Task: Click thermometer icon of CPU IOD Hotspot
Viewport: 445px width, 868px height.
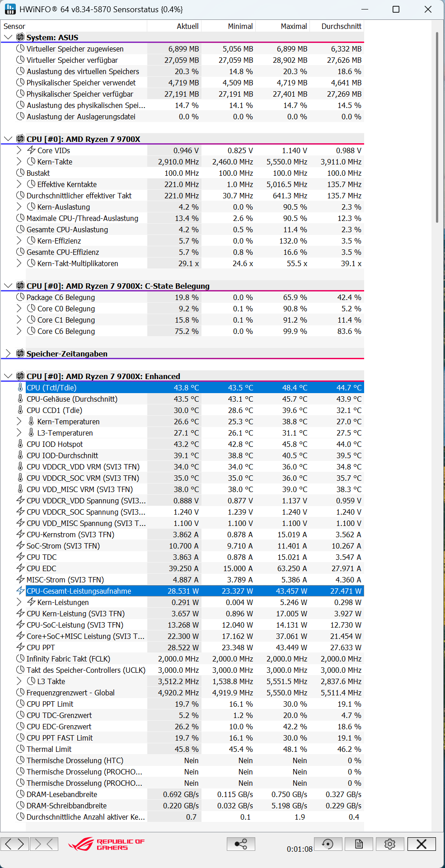Action: [20, 444]
